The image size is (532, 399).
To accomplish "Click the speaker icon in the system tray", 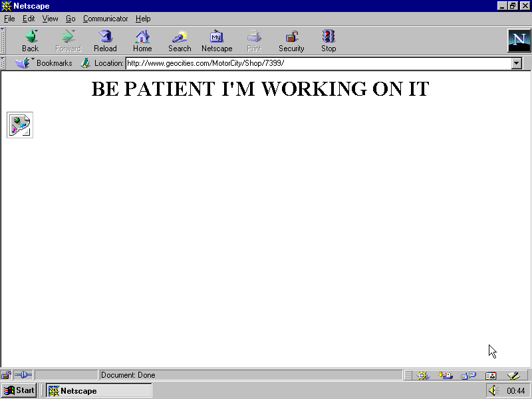I will [493, 390].
